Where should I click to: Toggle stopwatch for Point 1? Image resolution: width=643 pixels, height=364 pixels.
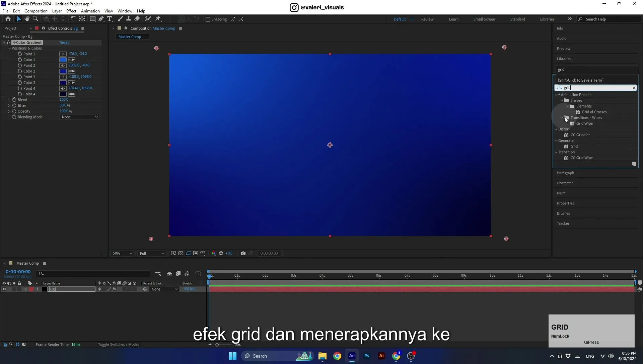pyautogui.click(x=20, y=54)
